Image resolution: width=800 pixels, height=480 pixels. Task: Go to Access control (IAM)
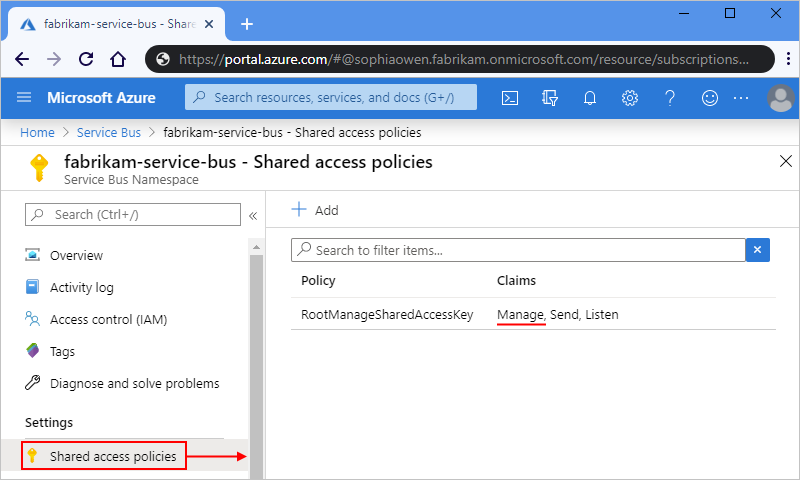tap(108, 319)
